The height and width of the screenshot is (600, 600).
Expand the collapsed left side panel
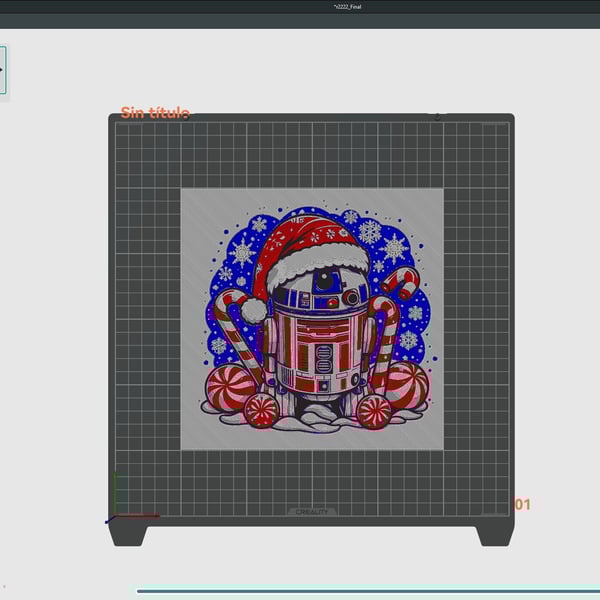coord(3,70)
